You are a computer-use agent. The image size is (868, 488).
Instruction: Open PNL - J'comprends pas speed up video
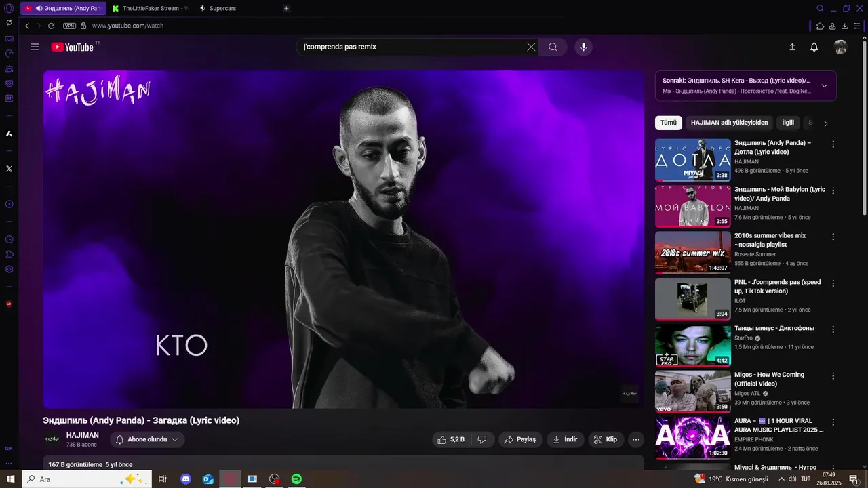pyautogui.click(x=692, y=299)
